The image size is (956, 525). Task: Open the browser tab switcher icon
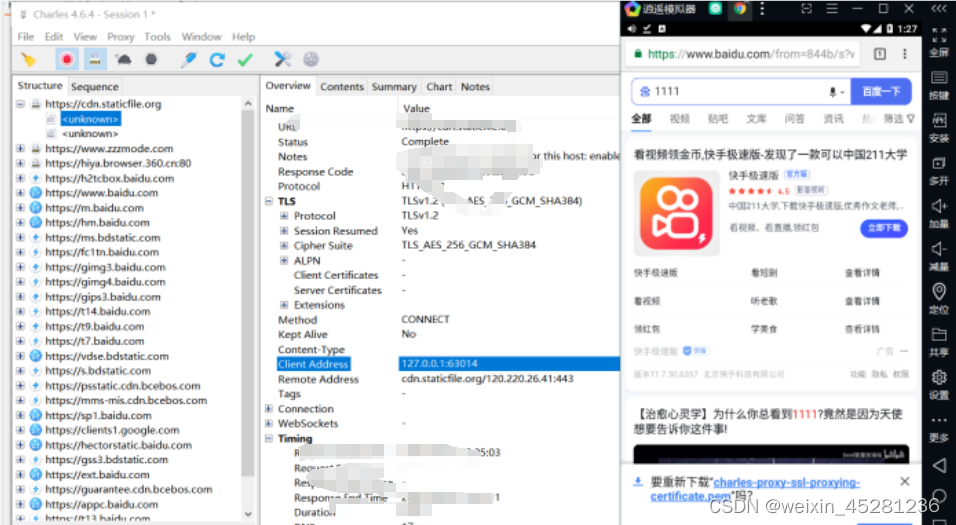pyautogui.click(x=879, y=54)
